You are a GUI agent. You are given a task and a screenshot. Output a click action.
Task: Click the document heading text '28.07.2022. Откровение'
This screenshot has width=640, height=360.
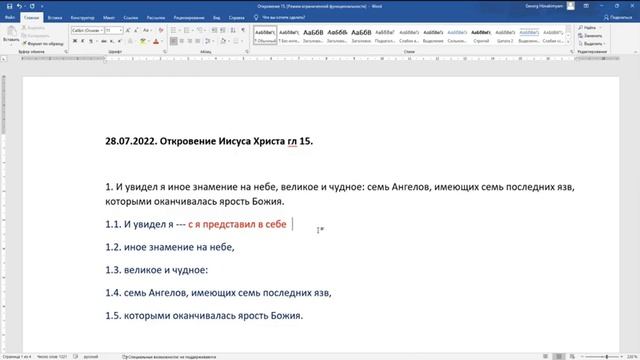[160, 141]
